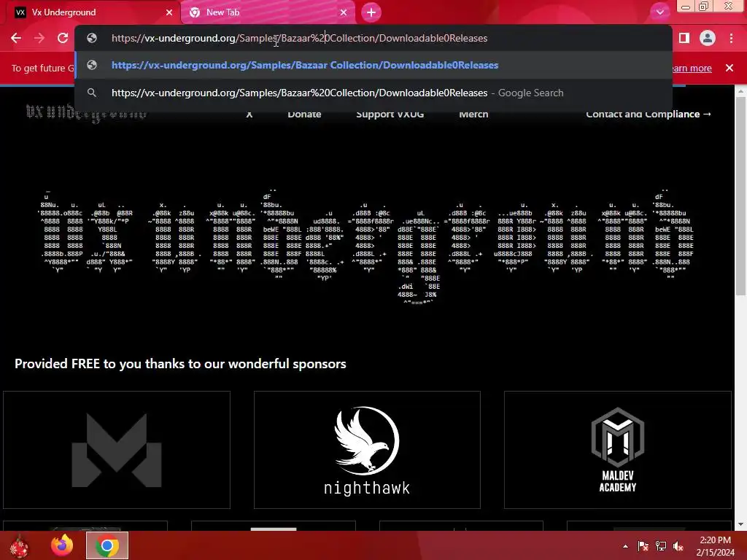Dismiss the notification bar with the X

point(729,68)
